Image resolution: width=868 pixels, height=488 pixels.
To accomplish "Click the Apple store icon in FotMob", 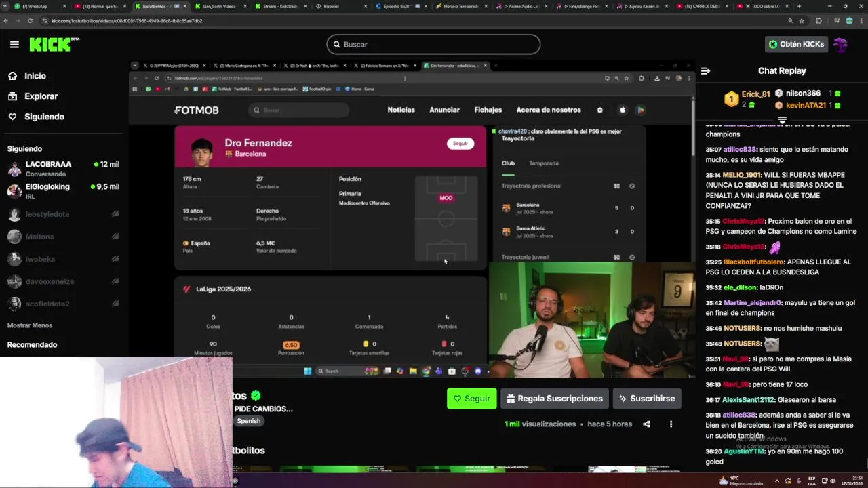I will pos(623,110).
